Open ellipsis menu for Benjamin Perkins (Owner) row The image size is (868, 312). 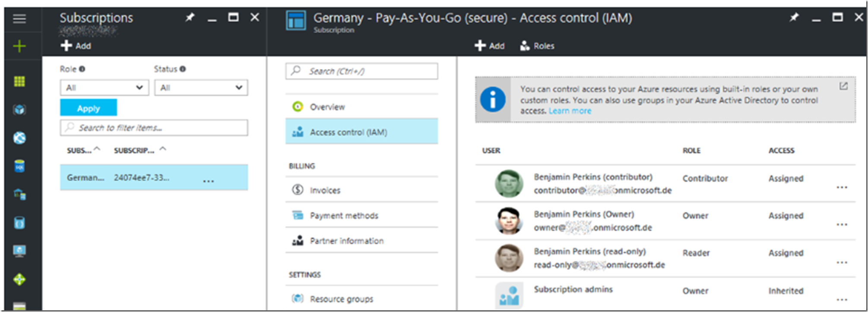click(x=842, y=224)
